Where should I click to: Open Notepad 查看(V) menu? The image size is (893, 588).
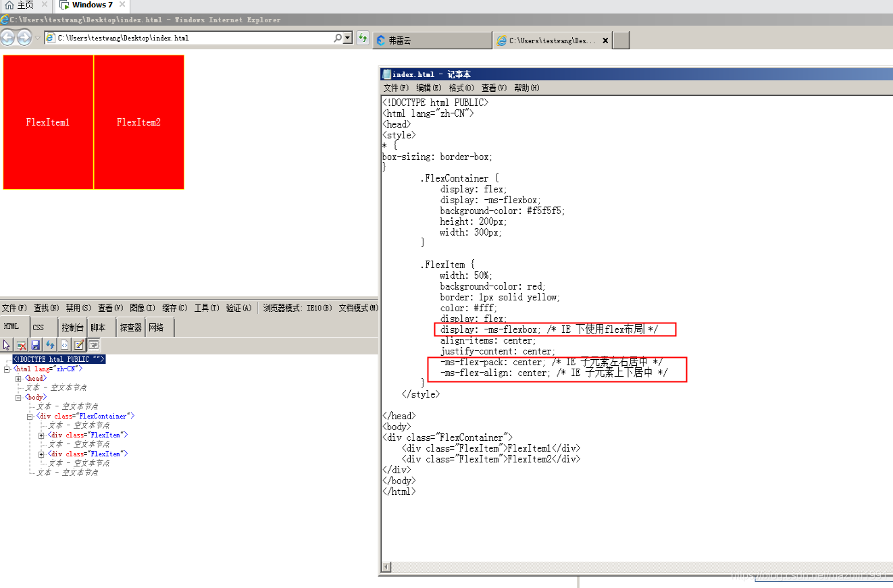pos(494,88)
